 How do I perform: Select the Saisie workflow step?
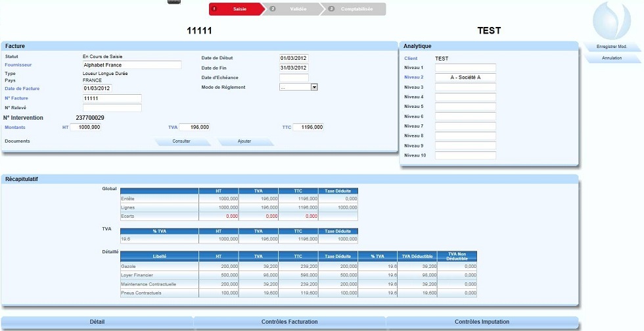235,9
